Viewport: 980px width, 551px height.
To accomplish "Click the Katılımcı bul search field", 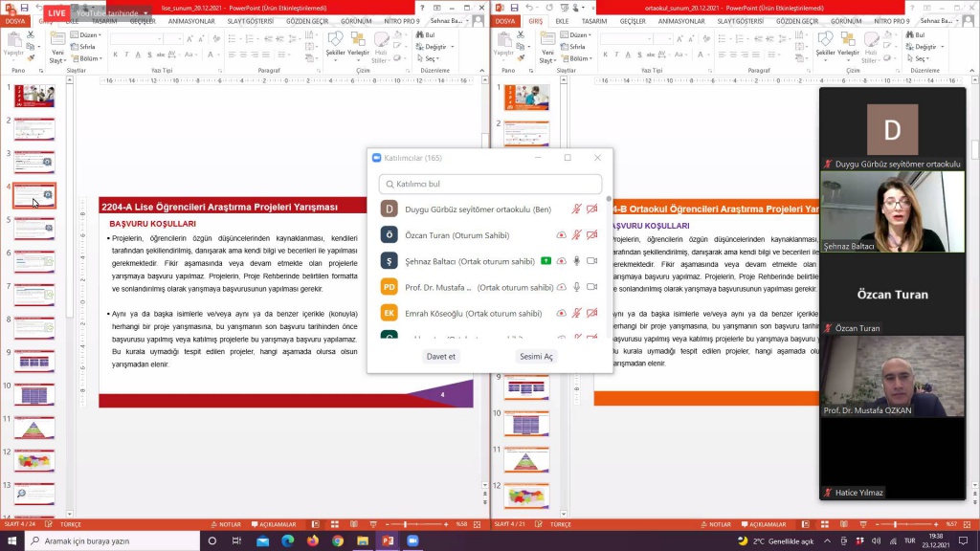I will click(x=490, y=184).
